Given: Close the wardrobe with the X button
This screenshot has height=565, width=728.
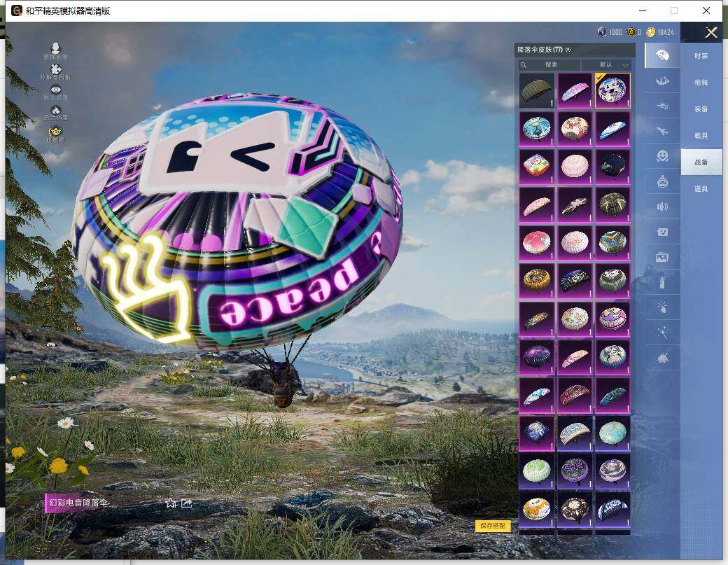Looking at the screenshot, I should [x=711, y=32].
